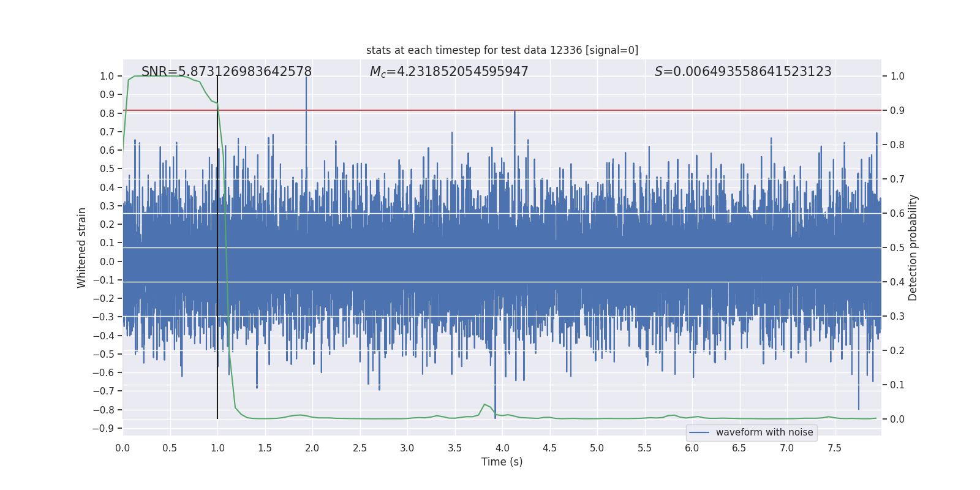Viewport: 980px width, 490px height.
Task: Click the x-axis tick label 4.0
Action: tap(502, 448)
